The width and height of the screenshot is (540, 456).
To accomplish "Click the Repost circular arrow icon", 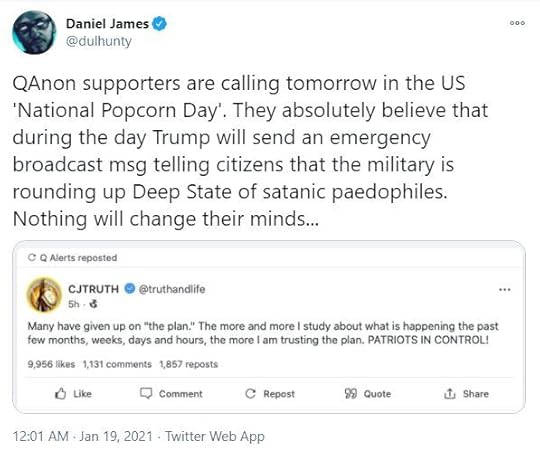I will point(250,394).
